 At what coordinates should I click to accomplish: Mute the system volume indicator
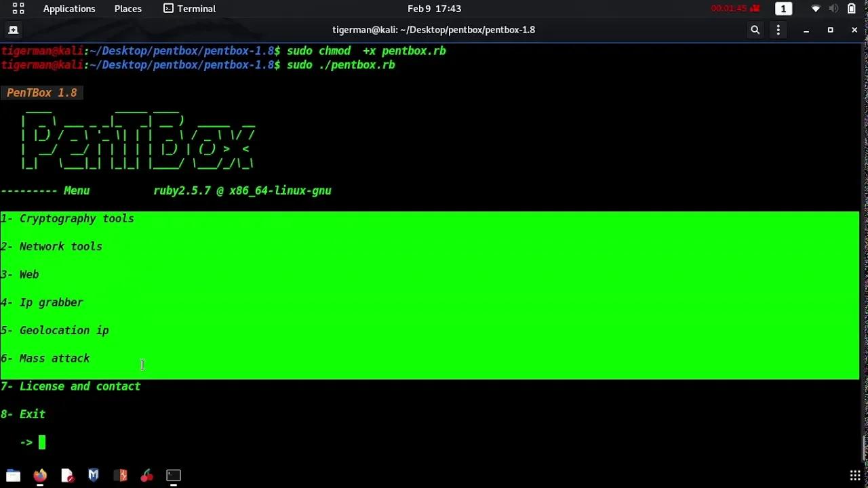coord(834,9)
